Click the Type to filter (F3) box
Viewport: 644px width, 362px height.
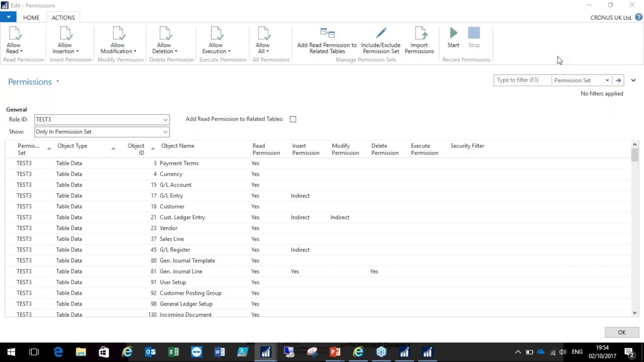click(522, 80)
